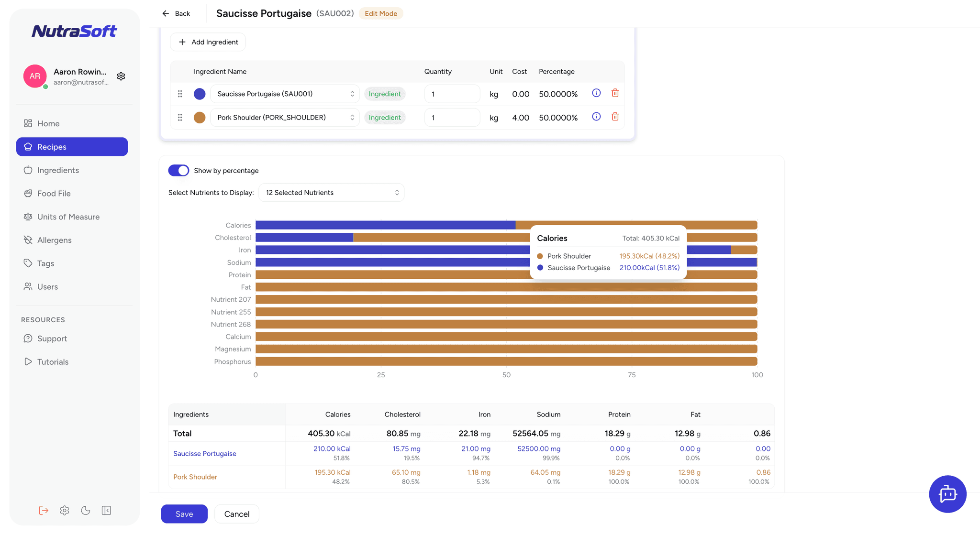Open Tutorials resource

pos(72,362)
